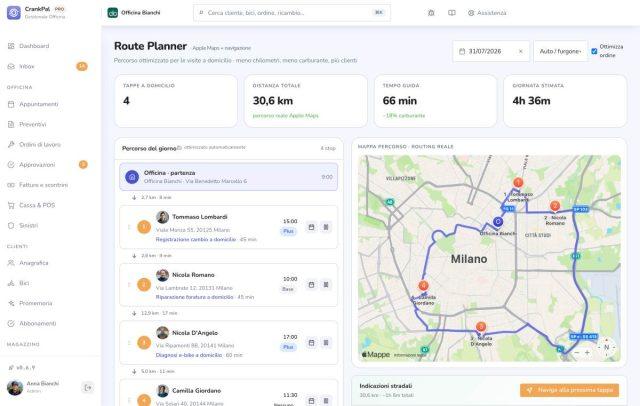Click the Assistenza link
Screen dimensions: 640x406
(487, 13)
